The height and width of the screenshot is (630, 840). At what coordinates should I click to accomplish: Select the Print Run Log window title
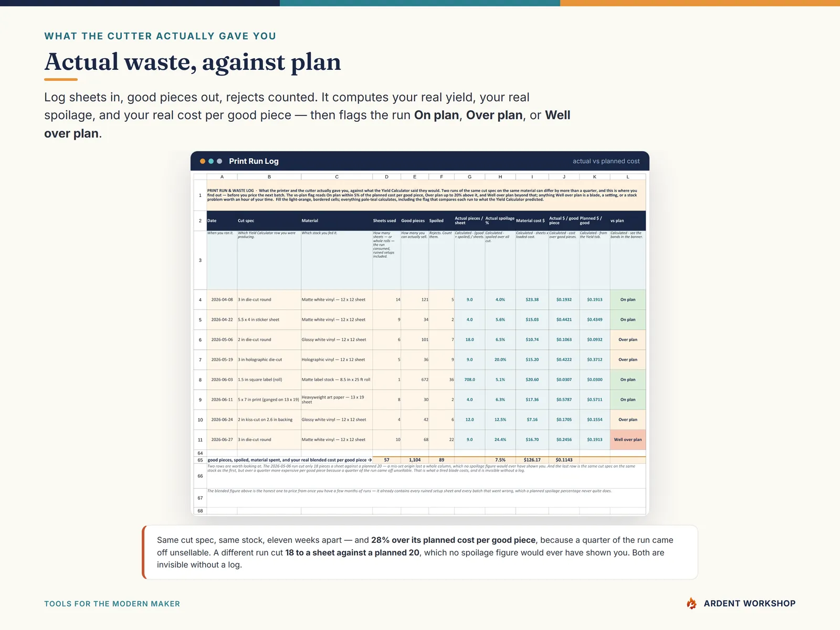point(254,161)
